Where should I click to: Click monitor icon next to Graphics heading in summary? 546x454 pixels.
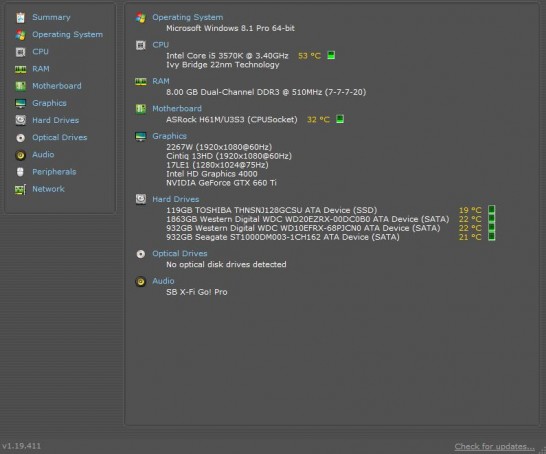[x=141, y=136]
